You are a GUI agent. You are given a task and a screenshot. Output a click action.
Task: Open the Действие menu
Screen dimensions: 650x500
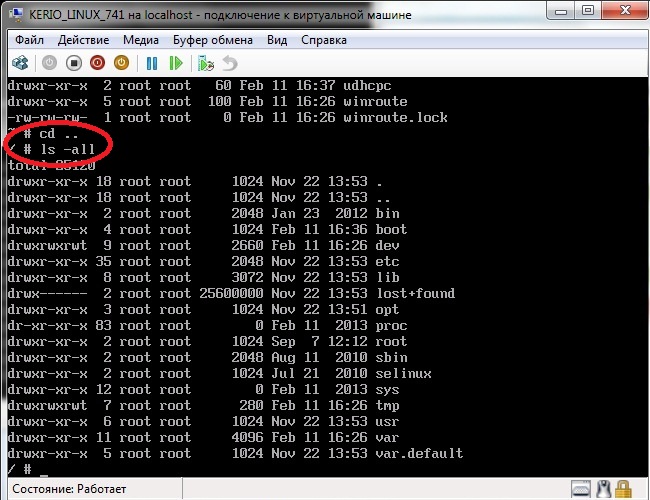click(x=85, y=40)
